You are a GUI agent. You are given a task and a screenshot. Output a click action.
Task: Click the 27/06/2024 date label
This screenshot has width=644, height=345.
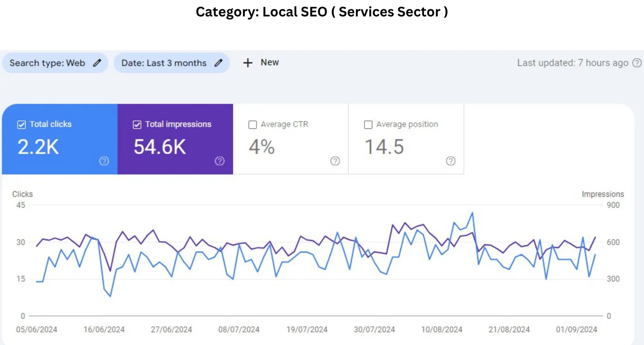tap(171, 330)
